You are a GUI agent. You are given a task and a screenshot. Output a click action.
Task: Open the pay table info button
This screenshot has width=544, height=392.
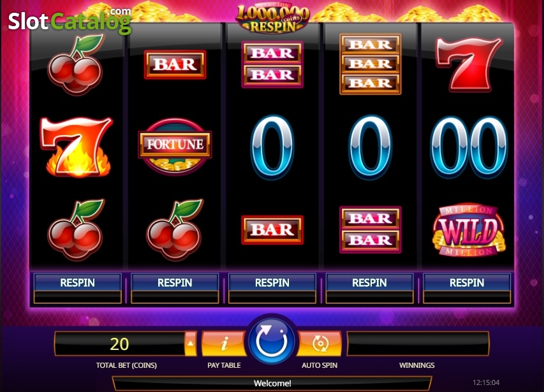click(x=224, y=344)
